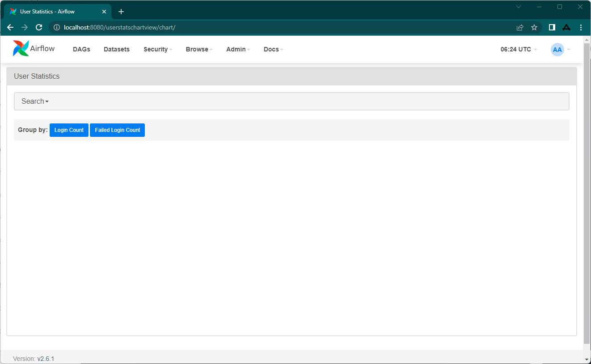Image resolution: width=591 pixels, height=364 pixels.
Task: Click the site information icon in the address bar
Action: [57, 27]
